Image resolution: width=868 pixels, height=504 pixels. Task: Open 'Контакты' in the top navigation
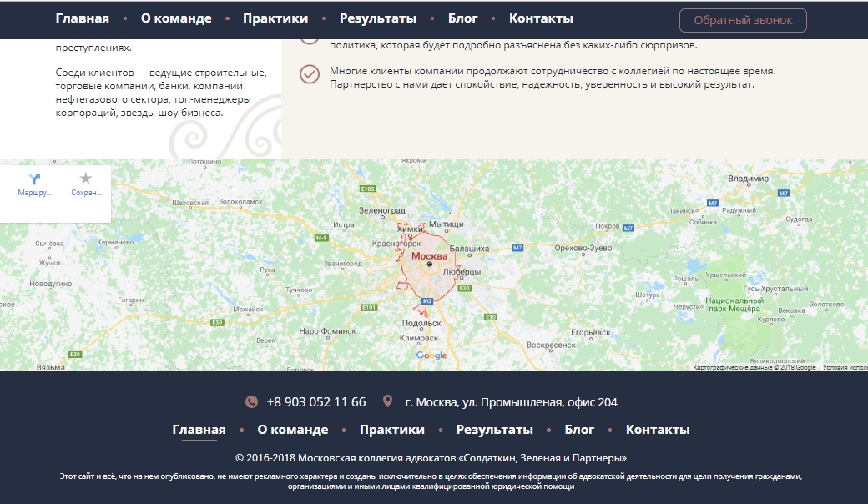tap(541, 18)
